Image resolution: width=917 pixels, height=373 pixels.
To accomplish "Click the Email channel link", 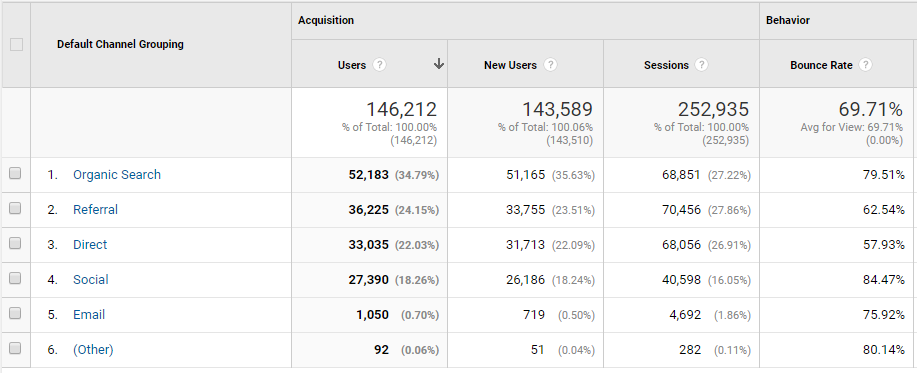I will click(x=89, y=315).
